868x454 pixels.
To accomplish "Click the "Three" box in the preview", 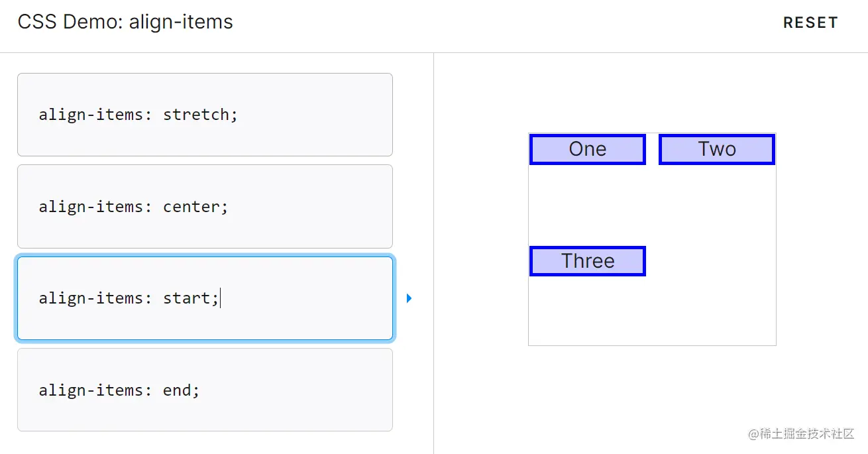I will pyautogui.click(x=587, y=261).
